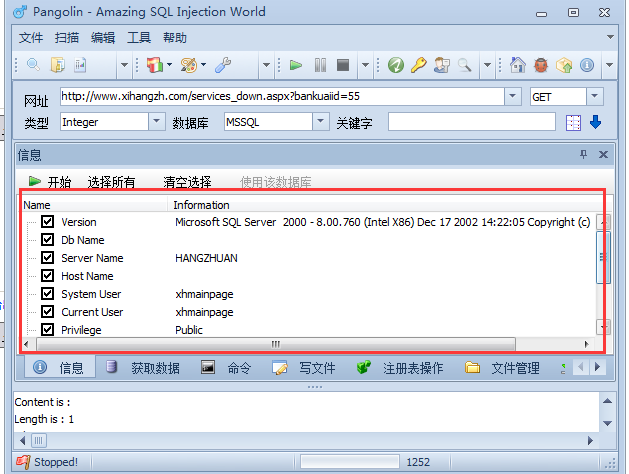The image size is (629, 474).
Task: Uncheck the Host Name checkbox
Action: pos(47,275)
